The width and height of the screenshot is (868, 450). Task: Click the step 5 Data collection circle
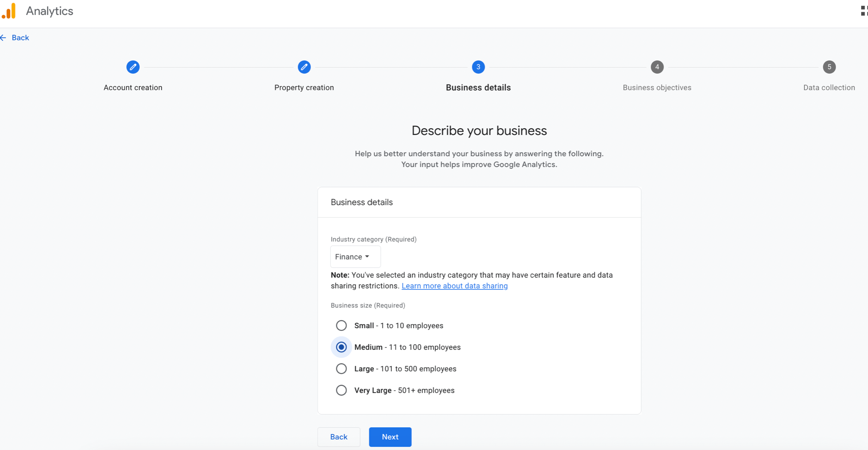pyautogui.click(x=829, y=67)
